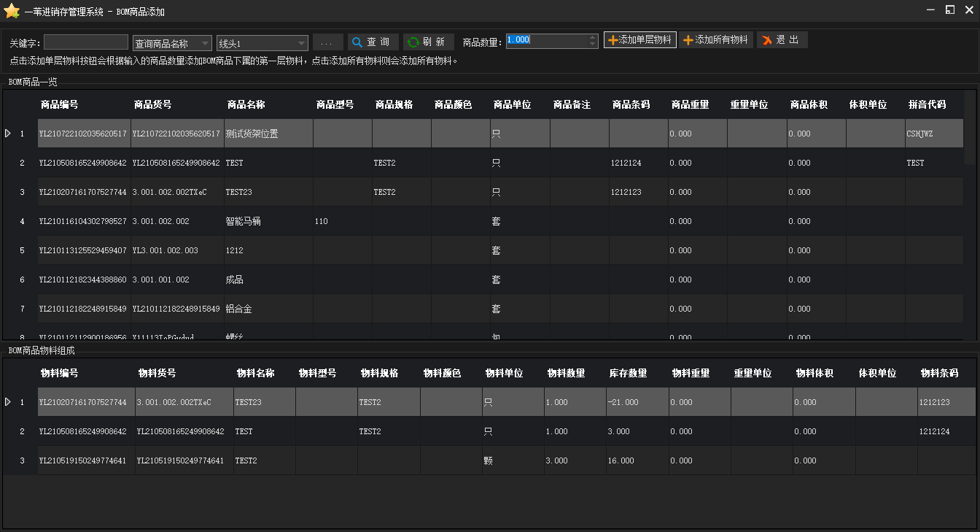980x532 pixels.
Task: Click the 库存数量 column header
Action: [x=629, y=373]
